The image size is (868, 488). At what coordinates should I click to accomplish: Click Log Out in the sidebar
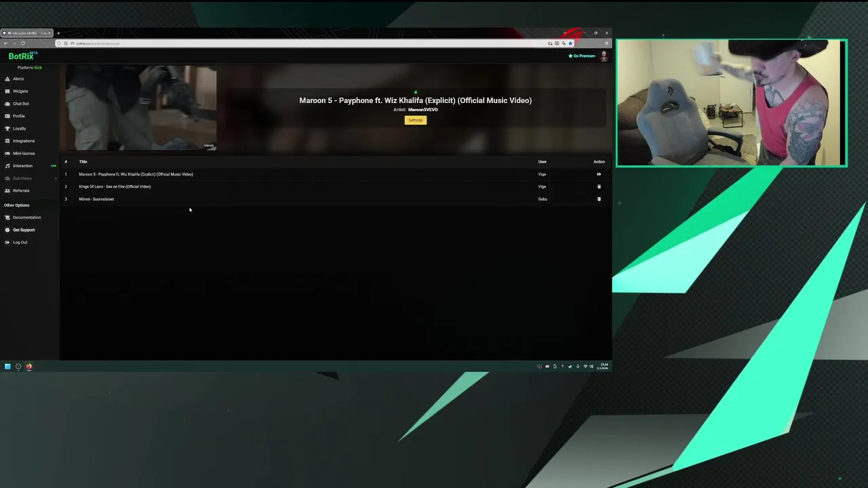coord(20,242)
